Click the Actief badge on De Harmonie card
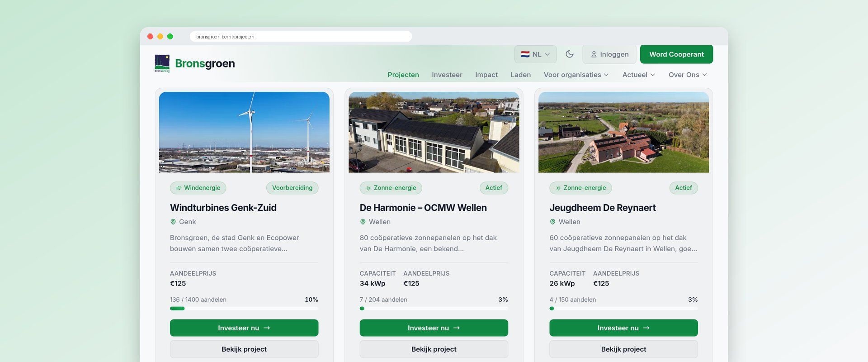 494,188
